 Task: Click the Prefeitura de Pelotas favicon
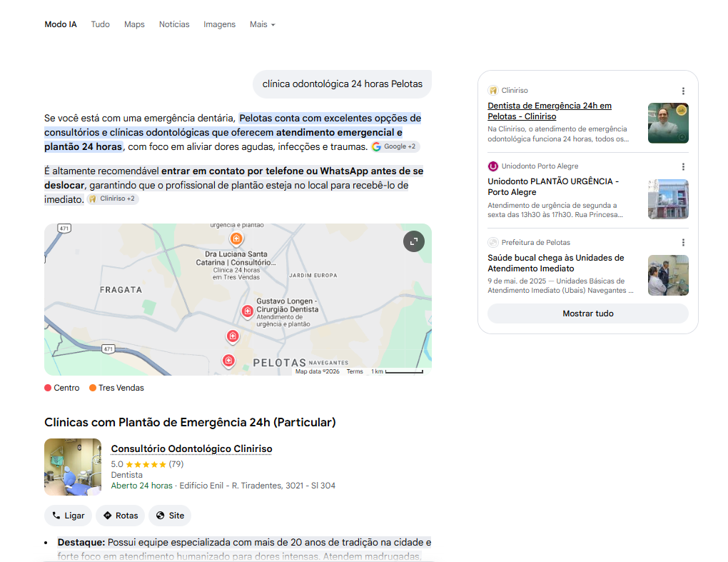click(493, 243)
